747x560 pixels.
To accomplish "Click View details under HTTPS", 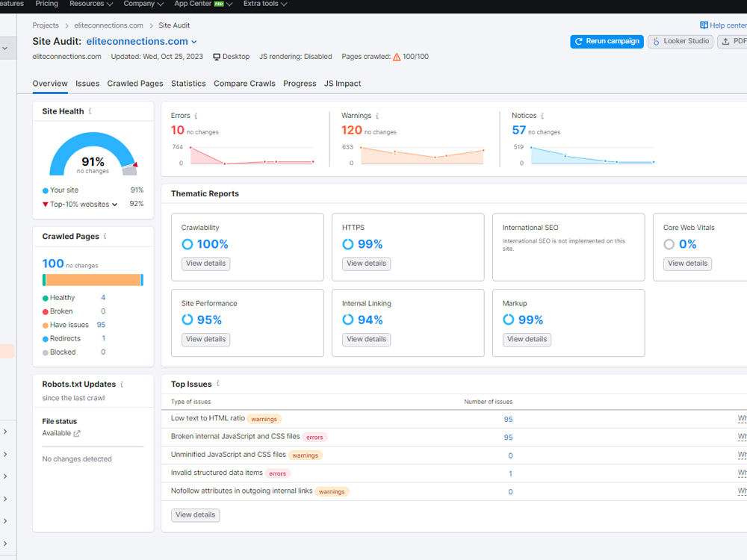I will pos(366,264).
